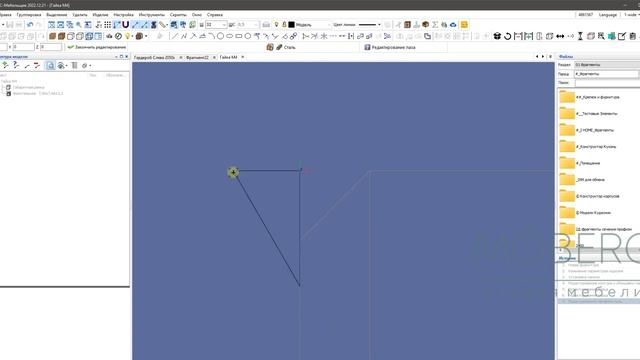Click the Sigma sum icon

pos(435,25)
